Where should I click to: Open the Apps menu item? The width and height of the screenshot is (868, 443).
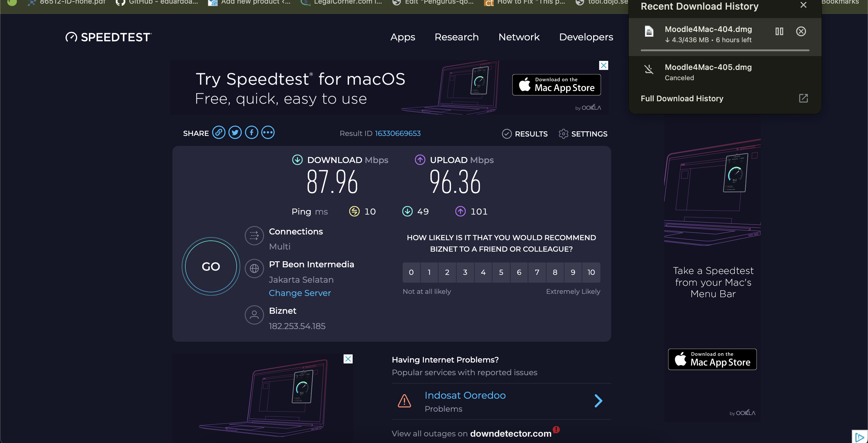click(x=403, y=37)
